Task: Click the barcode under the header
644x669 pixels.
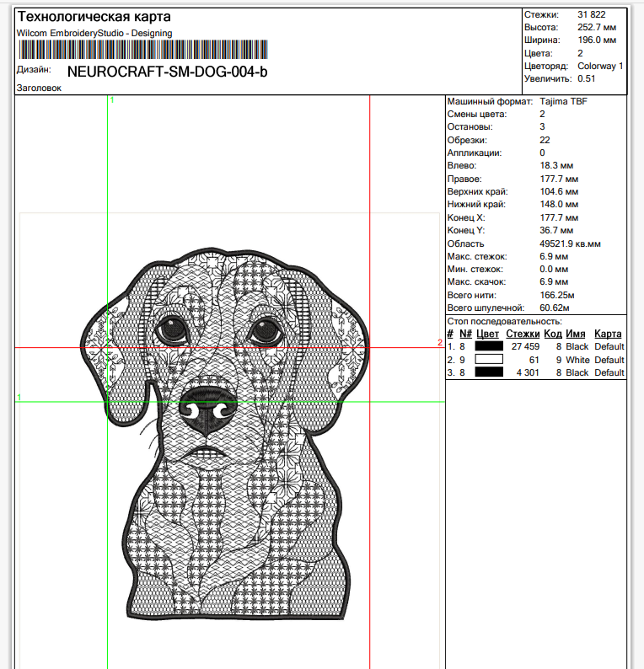Action: pos(143,50)
